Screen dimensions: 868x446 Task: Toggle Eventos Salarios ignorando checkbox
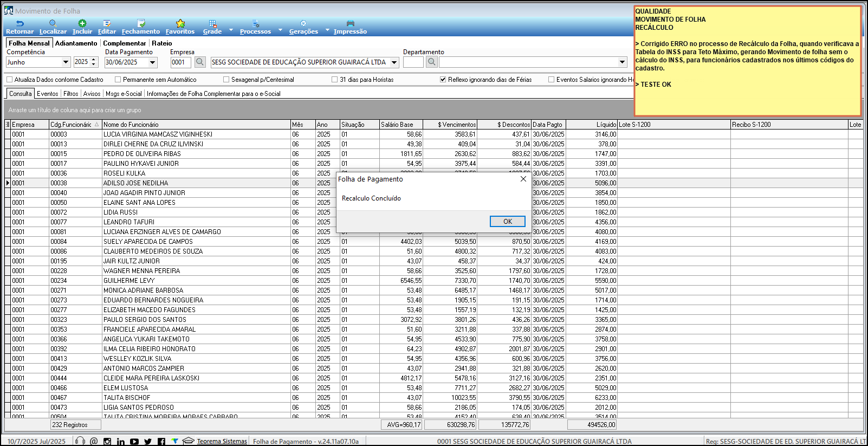[551, 79]
